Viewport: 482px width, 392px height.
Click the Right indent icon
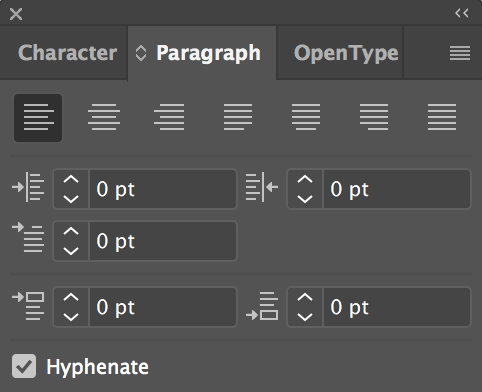[x=262, y=187]
